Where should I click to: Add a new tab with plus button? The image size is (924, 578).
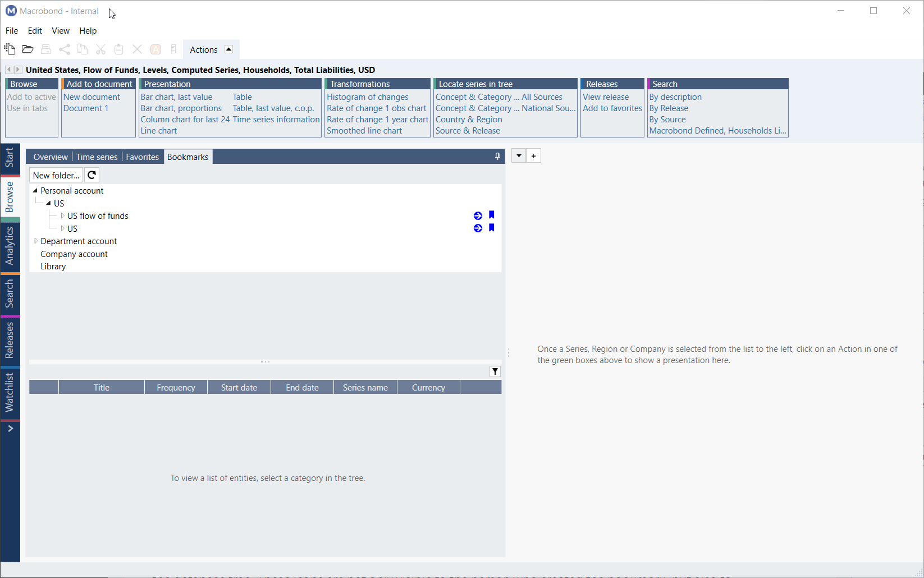point(534,156)
